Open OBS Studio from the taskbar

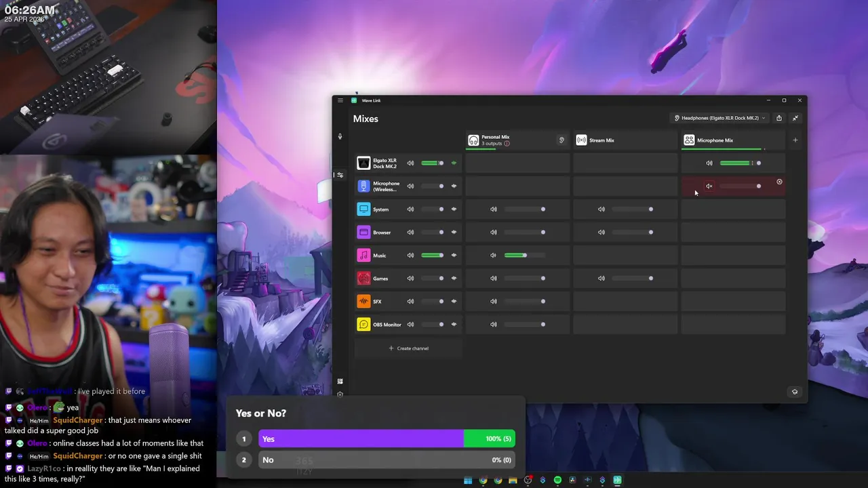tap(528, 481)
